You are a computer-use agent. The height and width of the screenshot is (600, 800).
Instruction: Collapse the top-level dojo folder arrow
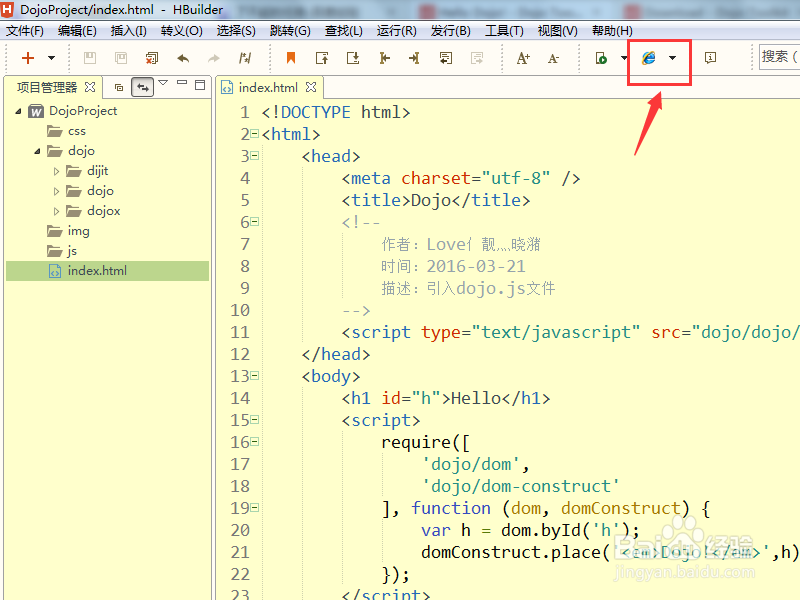coord(37,151)
